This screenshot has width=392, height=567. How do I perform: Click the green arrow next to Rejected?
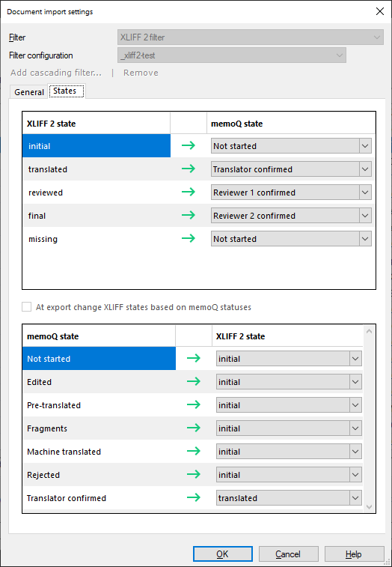pyautogui.click(x=194, y=474)
